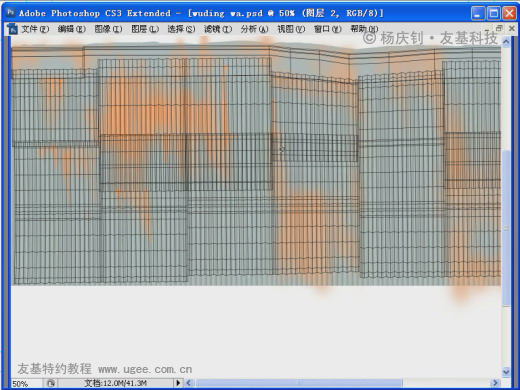520x390 pixels.
Task: Click the 50% zoom field in status bar
Action: point(27,383)
